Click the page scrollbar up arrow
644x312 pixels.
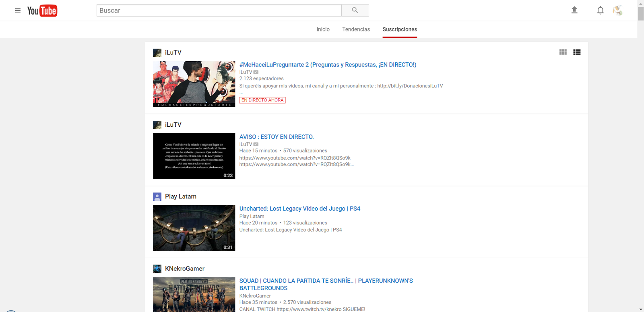point(641,3)
